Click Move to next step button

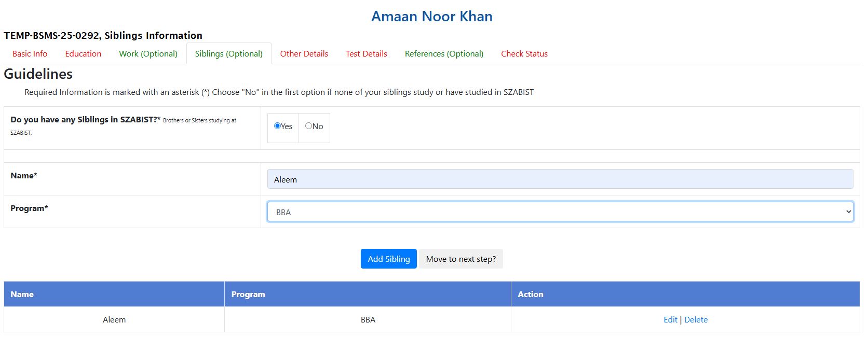pos(461,259)
